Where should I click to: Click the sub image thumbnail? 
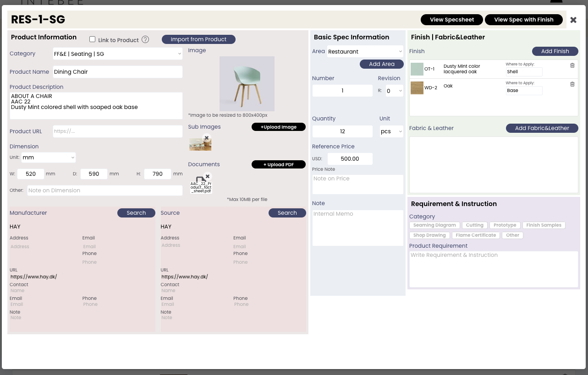(200, 144)
